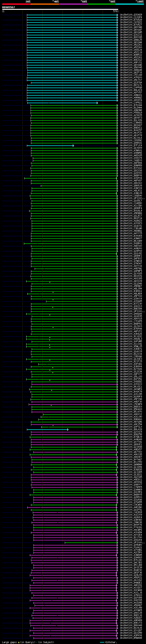The height and width of the screenshot is (644, 146).
Task: Select hit UniRef100_A9SSY4
Action: pos(131,100)
